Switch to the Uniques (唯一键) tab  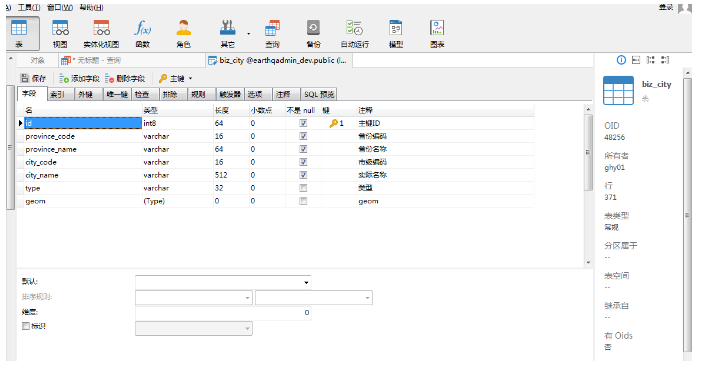[118, 94]
